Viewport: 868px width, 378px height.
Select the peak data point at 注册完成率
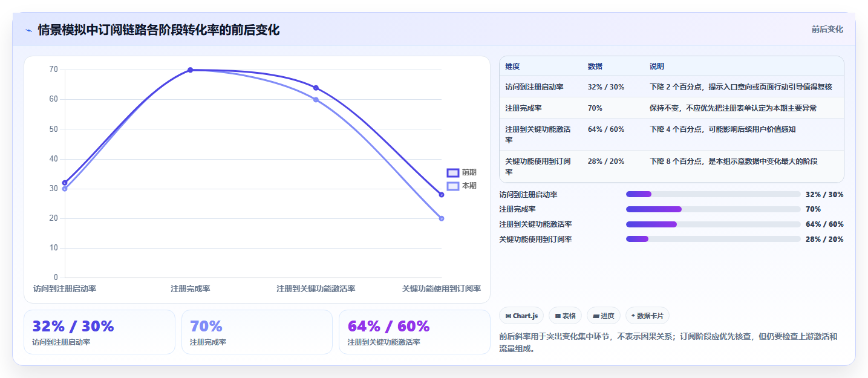(191, 70)
